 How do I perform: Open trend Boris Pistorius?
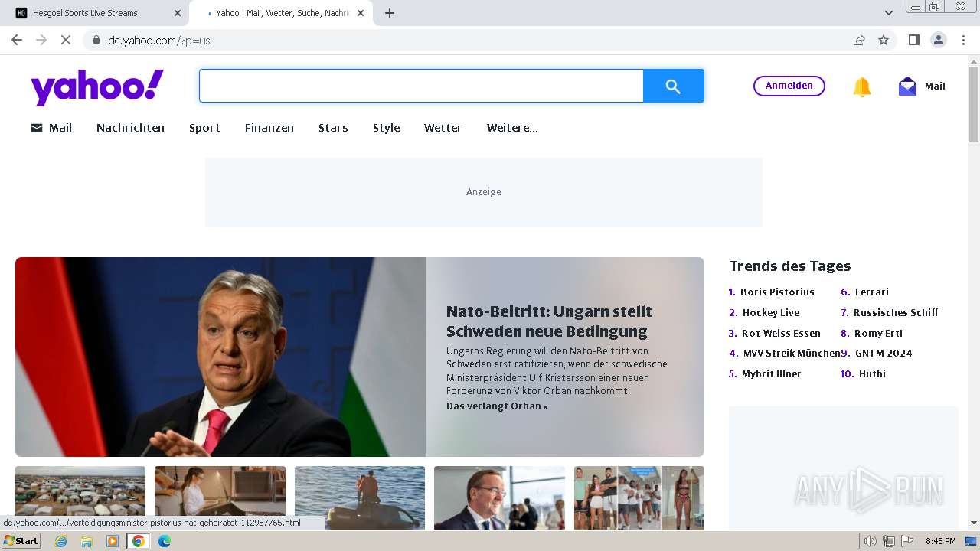point(777,292)
